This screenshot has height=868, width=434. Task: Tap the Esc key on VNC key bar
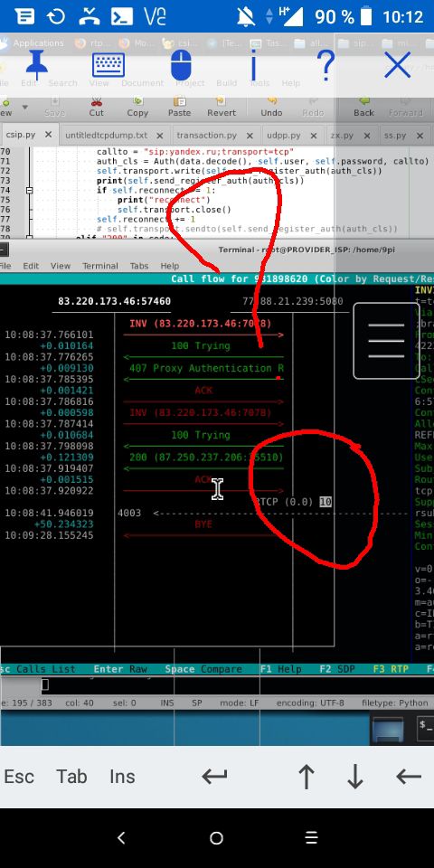coord(19,776)
